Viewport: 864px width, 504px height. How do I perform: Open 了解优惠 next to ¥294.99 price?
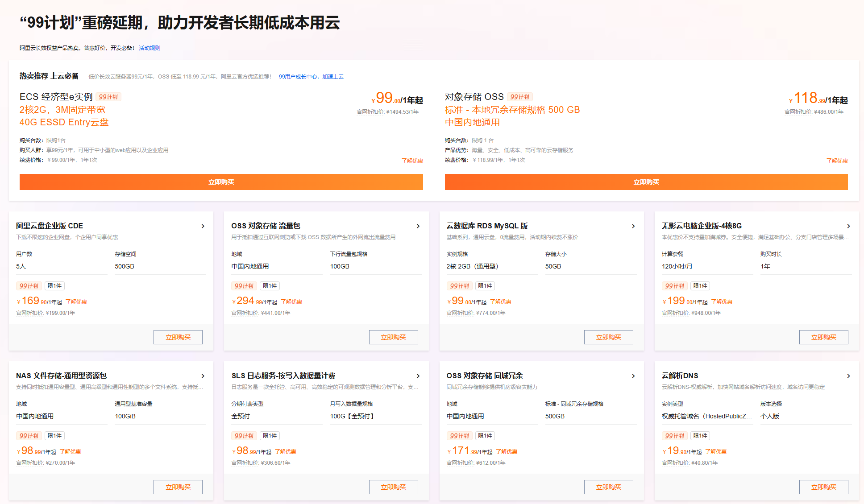(x=291, y=302)
